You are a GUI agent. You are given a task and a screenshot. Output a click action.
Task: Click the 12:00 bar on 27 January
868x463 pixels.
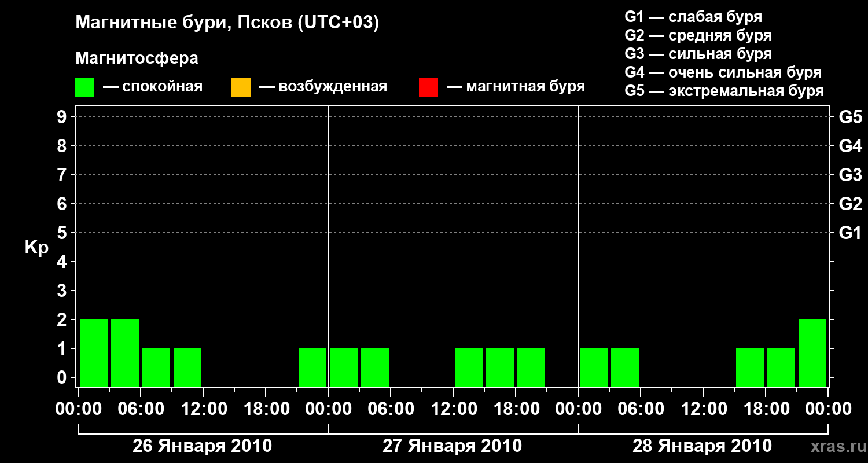pyautogui.click(x=469, y=367)
